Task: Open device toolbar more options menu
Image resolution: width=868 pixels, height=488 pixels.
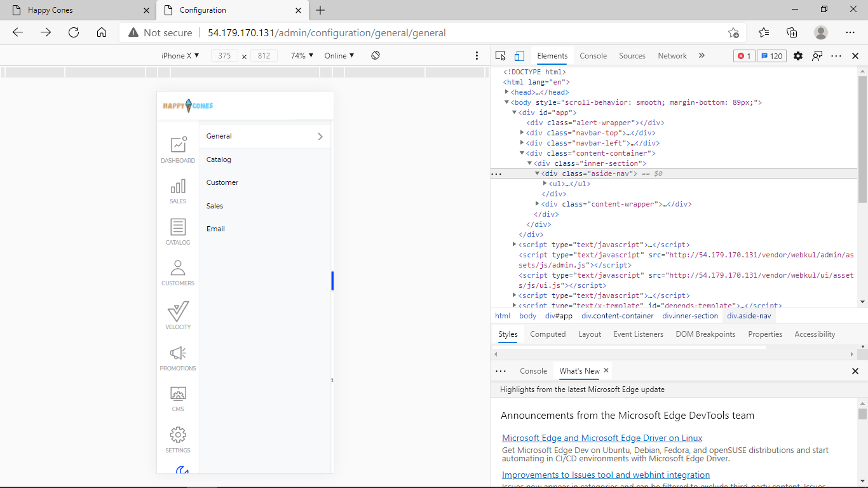Action: click(x=477, y=56)
